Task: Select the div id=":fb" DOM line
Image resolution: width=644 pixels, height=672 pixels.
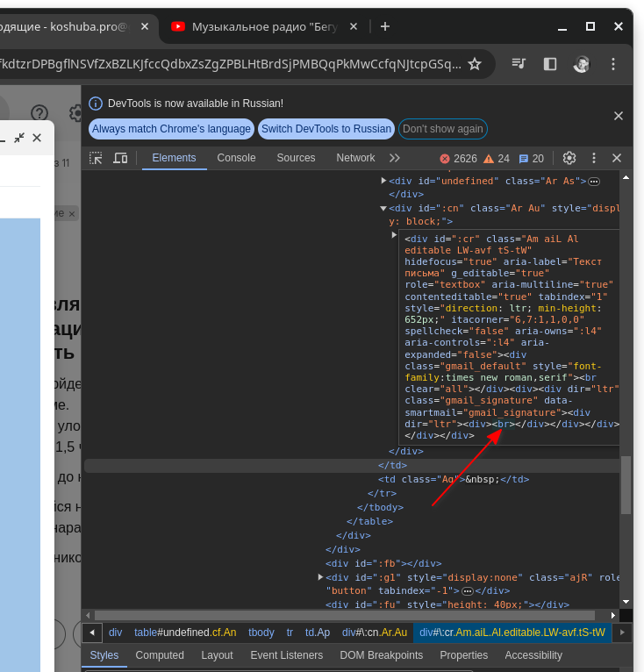Action: [383, 563]
